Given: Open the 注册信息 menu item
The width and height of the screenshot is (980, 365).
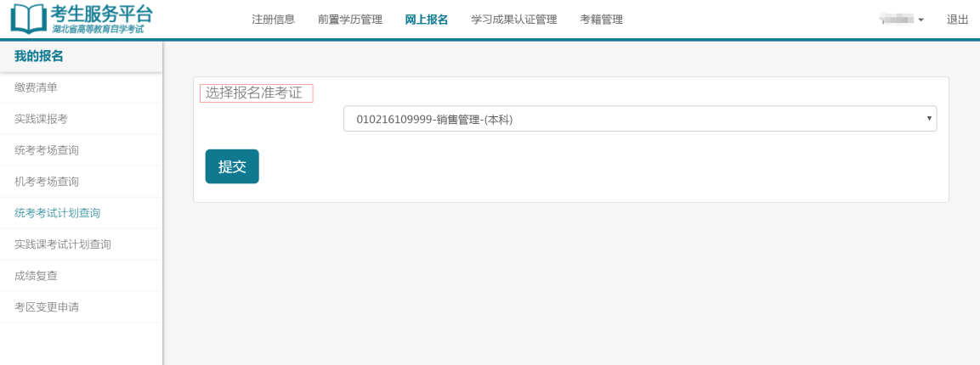Looking at the screenshot, I should [273, 20].
